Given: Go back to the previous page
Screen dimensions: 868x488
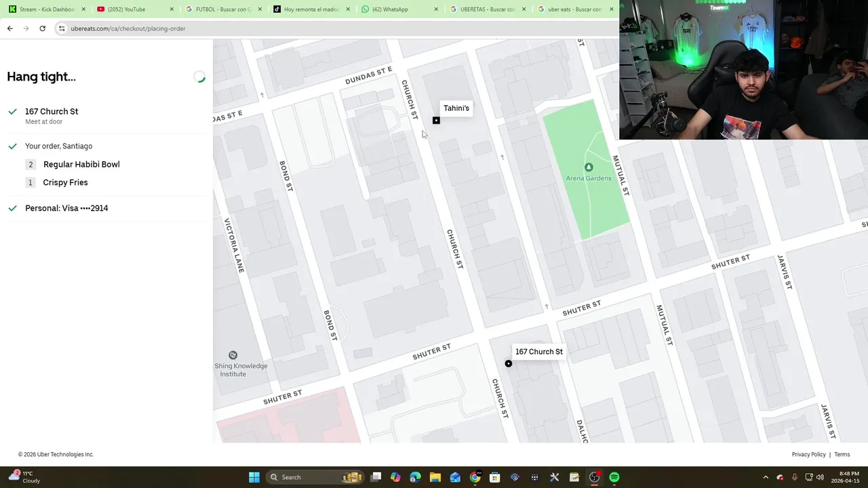Looking at the screenshot, I should (x=9, y=28).
